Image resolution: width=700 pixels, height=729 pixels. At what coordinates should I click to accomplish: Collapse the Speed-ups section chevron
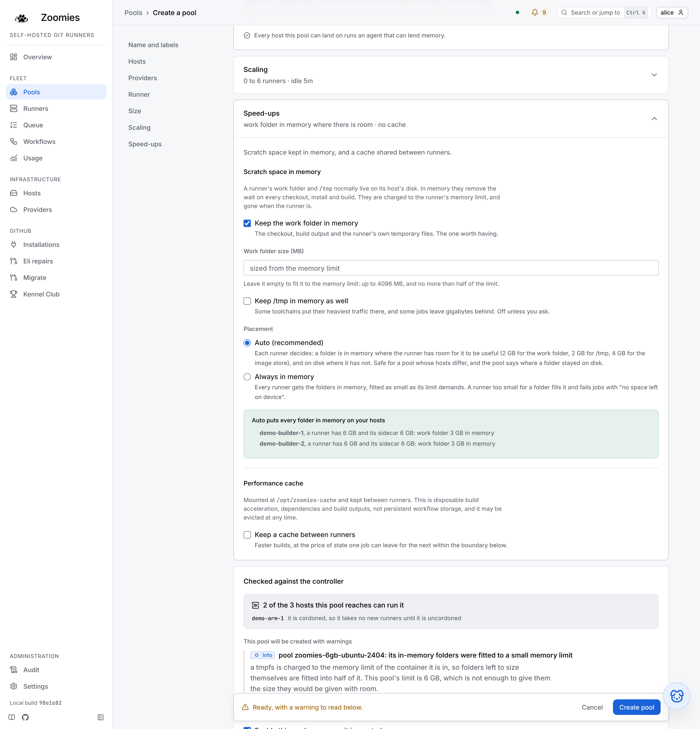point(654,119)
